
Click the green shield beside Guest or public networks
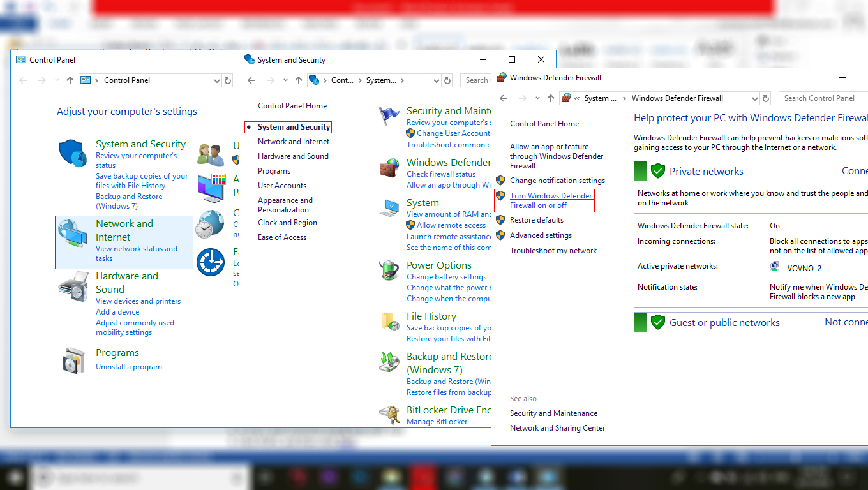(x=657, y=322)
